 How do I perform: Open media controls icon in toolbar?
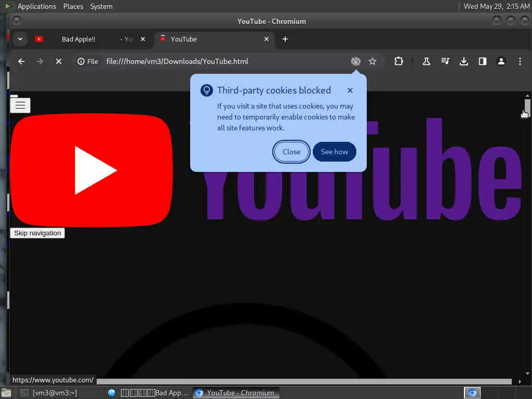tap(445, 61)
